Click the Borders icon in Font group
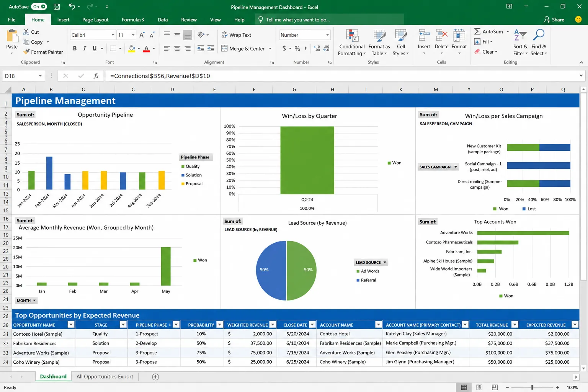 113,49
